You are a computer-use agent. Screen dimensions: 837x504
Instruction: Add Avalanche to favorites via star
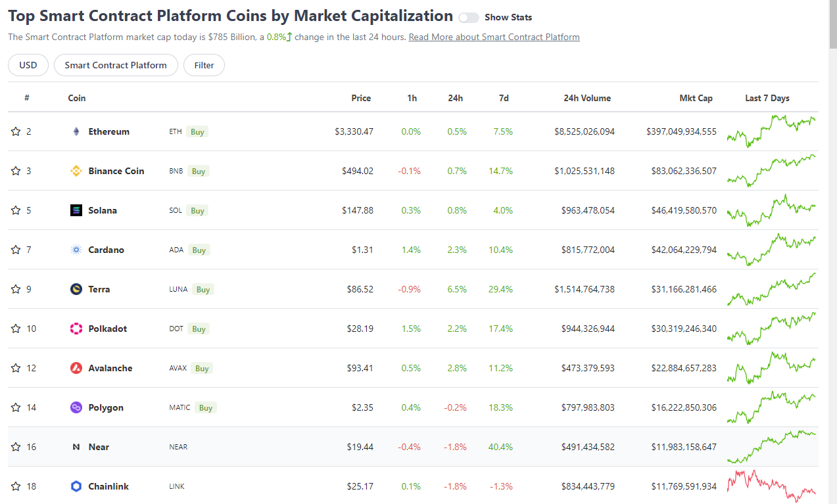click(16, 368)
